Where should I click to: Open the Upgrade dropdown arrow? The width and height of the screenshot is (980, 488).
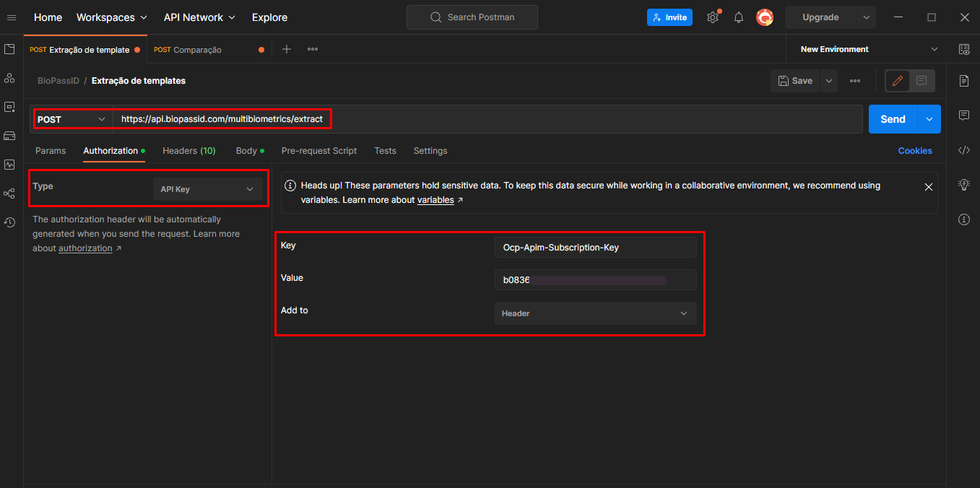click(x=867, y=17)
